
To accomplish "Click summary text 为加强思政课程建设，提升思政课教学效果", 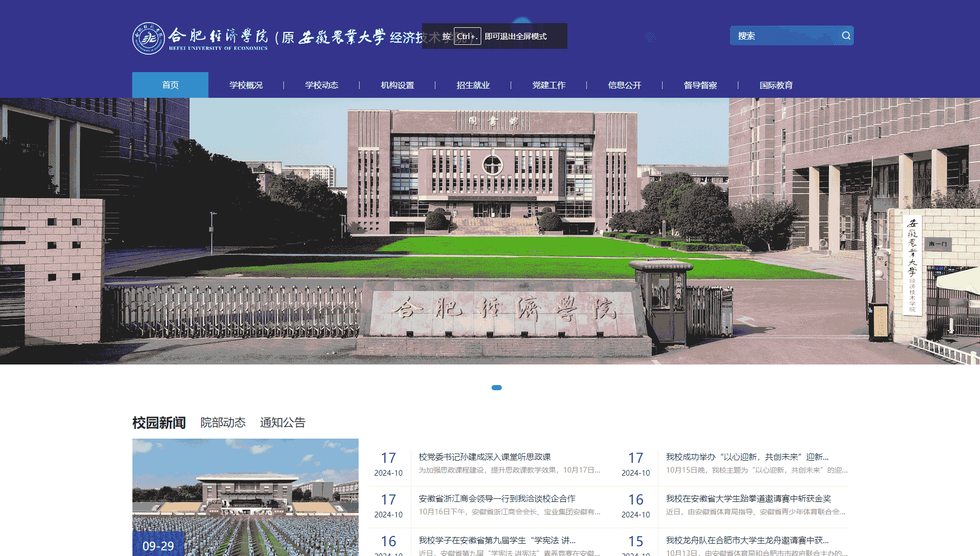I will [x=509, y=470].
